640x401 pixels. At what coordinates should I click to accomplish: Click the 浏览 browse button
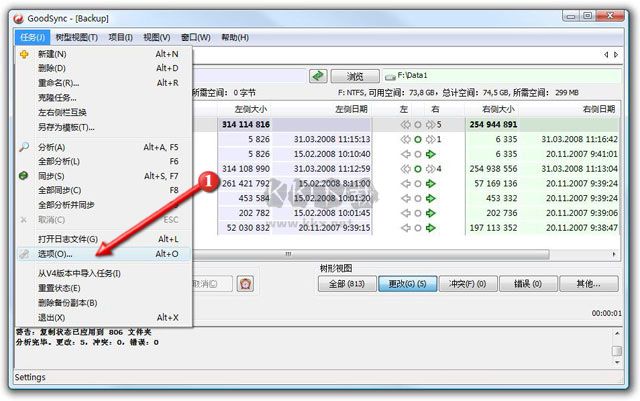pyautogui.click(x=355, y=76)
